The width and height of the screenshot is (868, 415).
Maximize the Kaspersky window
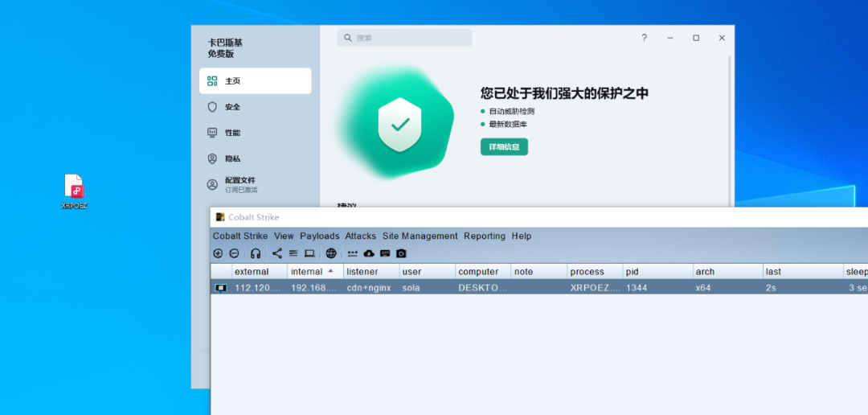(x=696, y=38)
